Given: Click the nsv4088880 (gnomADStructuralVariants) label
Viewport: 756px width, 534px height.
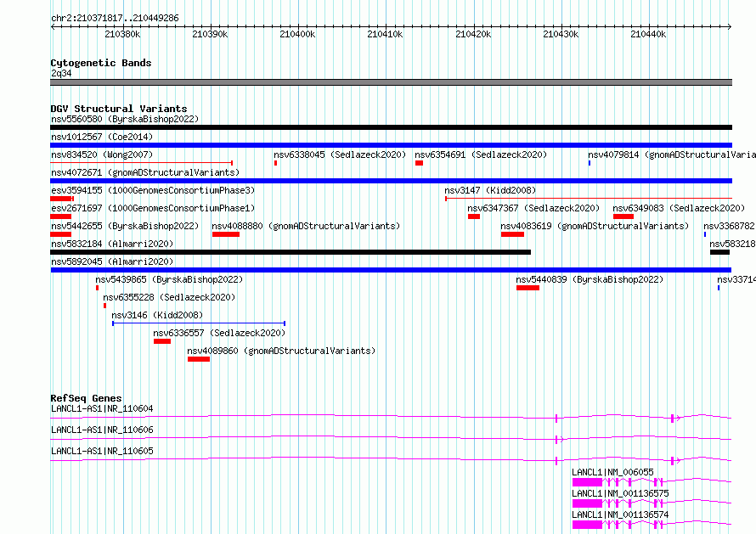Looking at the screenshot, I should point(306,226).
